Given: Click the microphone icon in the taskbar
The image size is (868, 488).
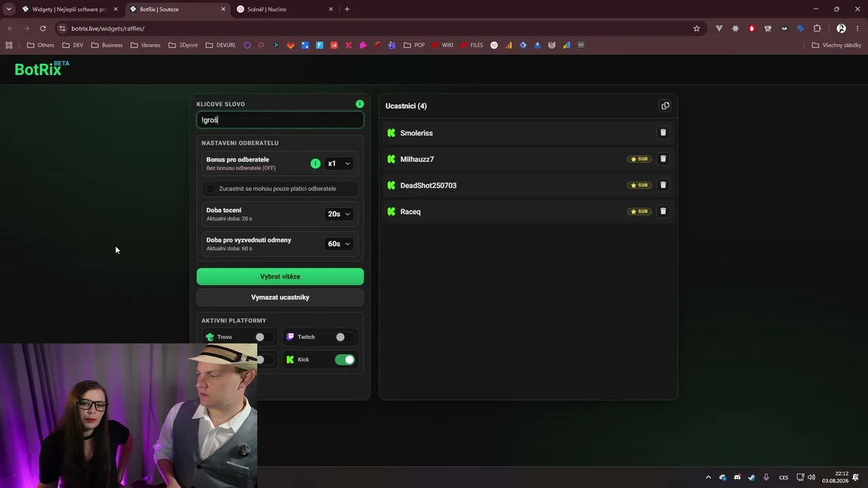Looking at the screenshot, I should (x=766, y=477).
